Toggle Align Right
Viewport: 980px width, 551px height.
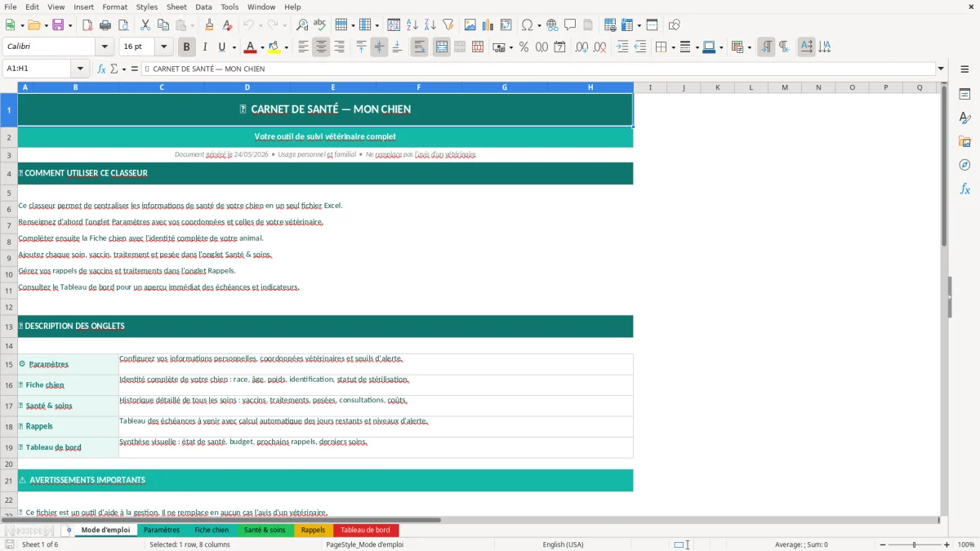(340, 47)
